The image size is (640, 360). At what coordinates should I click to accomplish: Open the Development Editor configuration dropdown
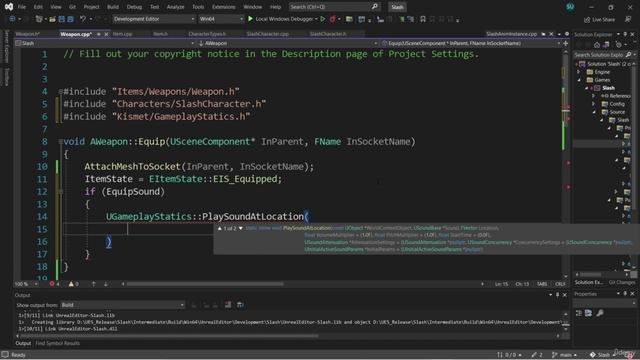pyautogui.click(x=154, y=19)
